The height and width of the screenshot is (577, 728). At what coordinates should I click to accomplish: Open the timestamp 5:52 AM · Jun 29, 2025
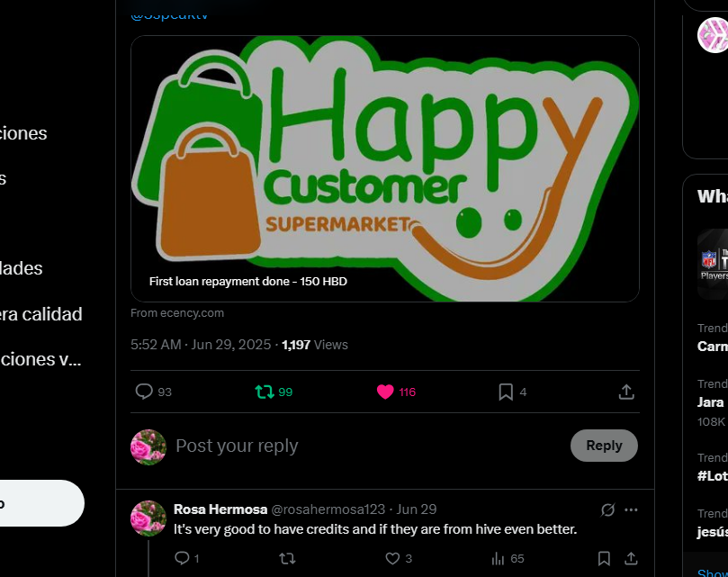pyautogui.click(x=201, y=345)
